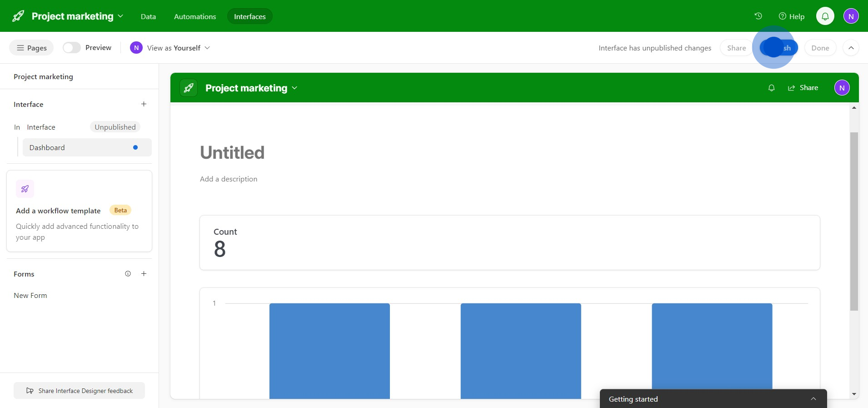The width and height of the screenshot is (868, 408).
Task: Open the New Form entry
Action: pos(30,295)
